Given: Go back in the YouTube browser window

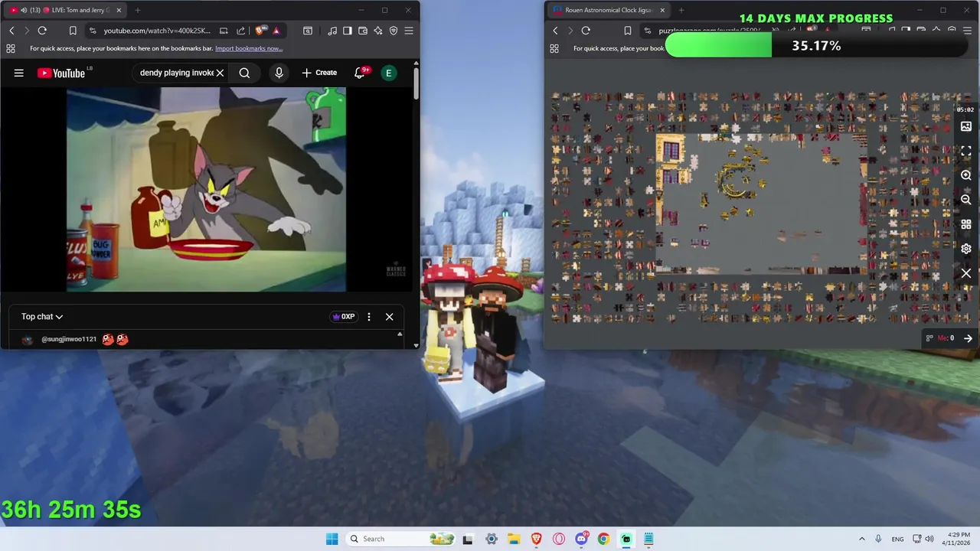Looking at the screenshot, I should [11, 31].
